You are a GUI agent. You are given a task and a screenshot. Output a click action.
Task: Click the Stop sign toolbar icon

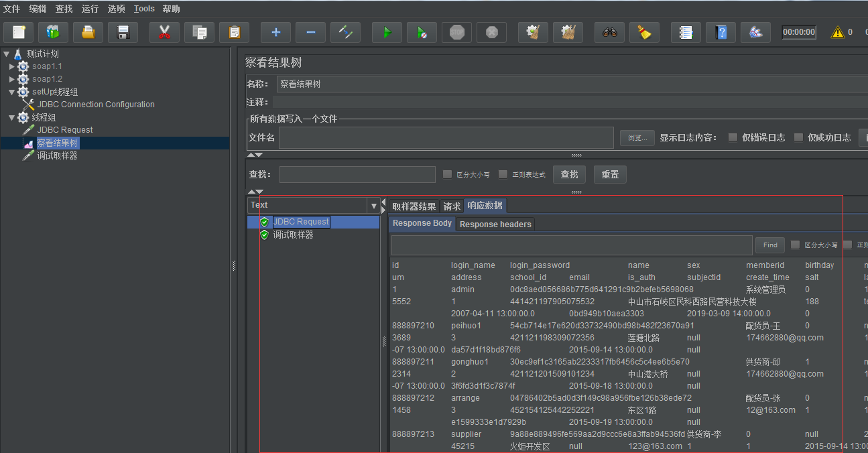(x=456, y=32)
